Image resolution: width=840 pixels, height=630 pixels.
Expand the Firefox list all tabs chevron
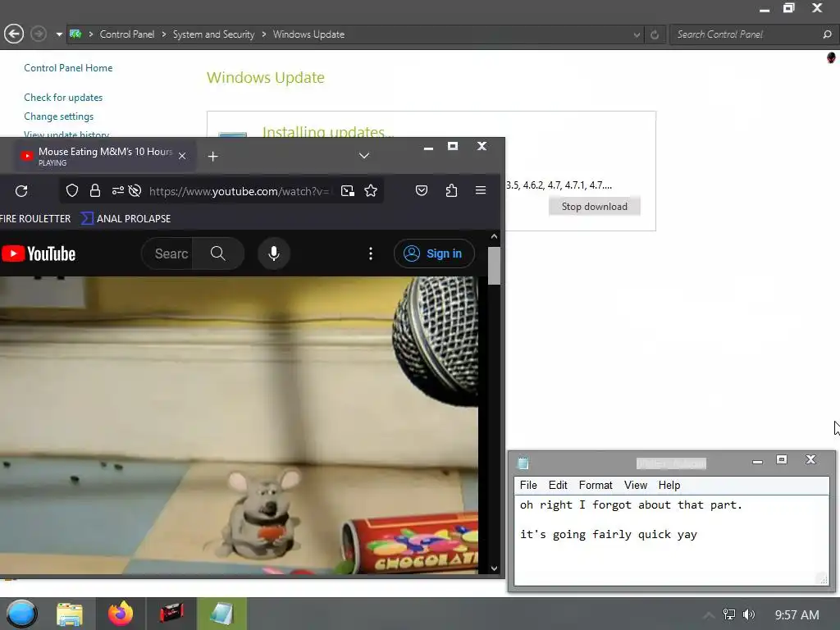(364, 156)
